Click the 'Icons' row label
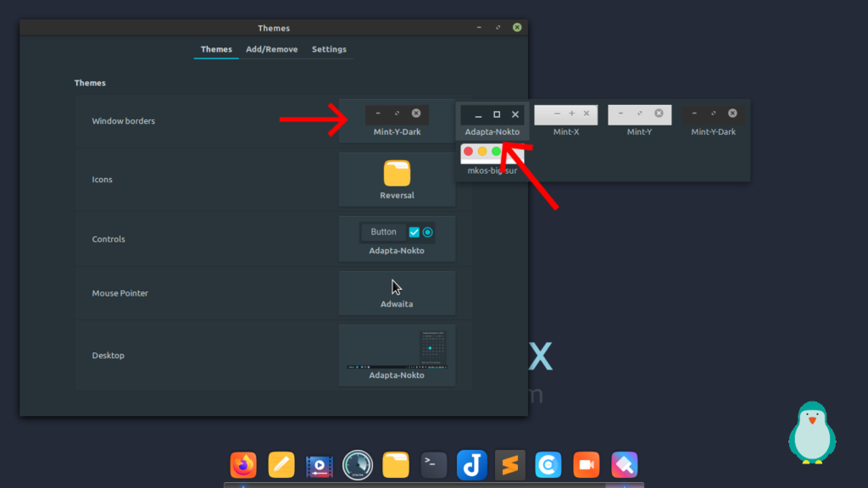This screenshot has width=868, height=488. (x=102, y=180)
